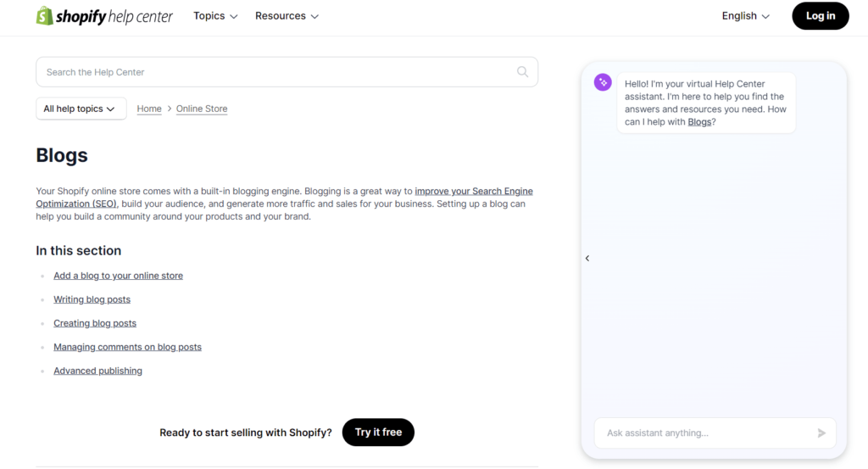Click the search magnifier icon
This screenshot has width=868, height=469.
[x=522, y=72]
